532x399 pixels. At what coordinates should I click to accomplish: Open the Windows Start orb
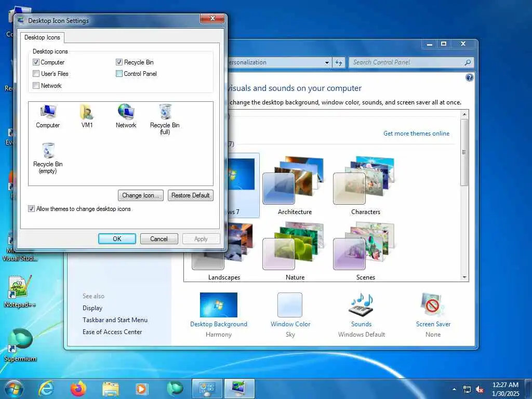(14, 389)
